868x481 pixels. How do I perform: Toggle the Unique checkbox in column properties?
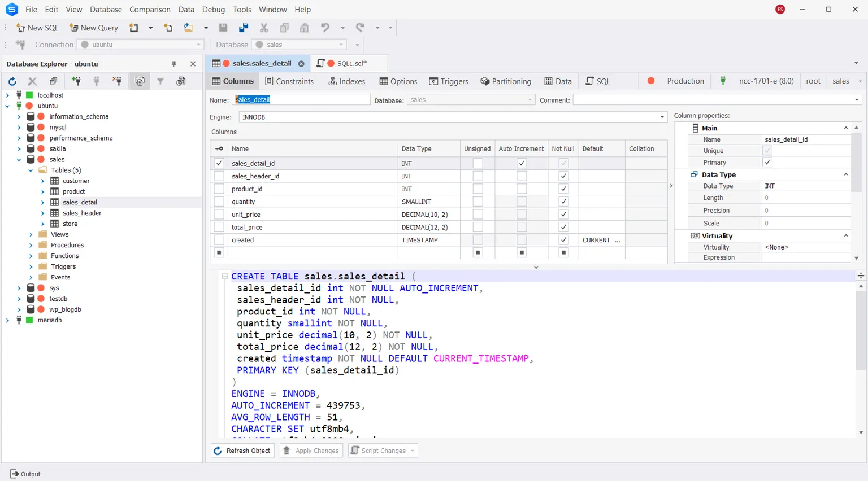pyautogui.click(x=767, y=150)
